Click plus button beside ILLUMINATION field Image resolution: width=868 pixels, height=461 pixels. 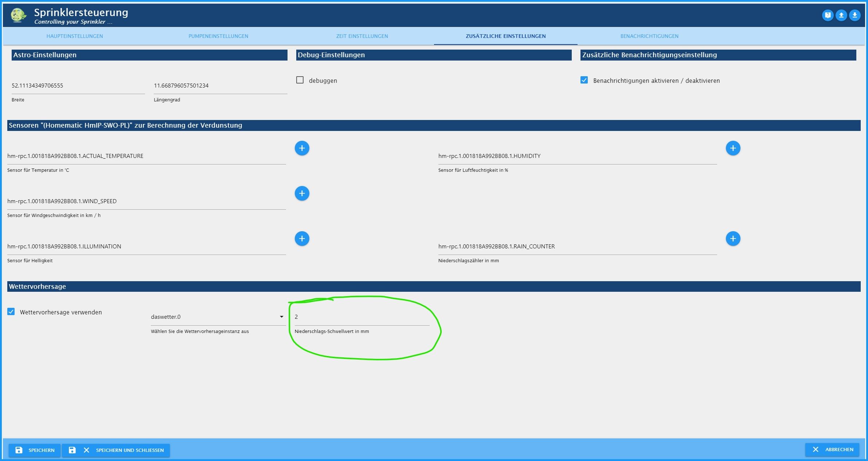click(x=302, y=239)
